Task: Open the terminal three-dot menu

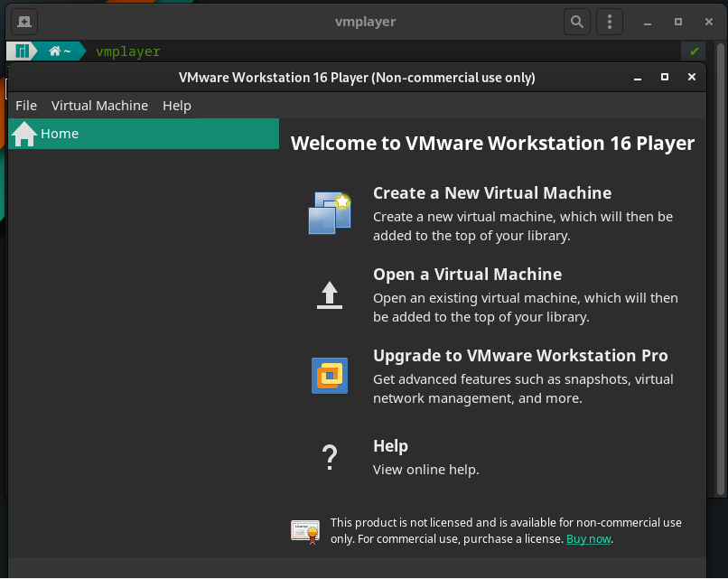Action: [610, 22]
